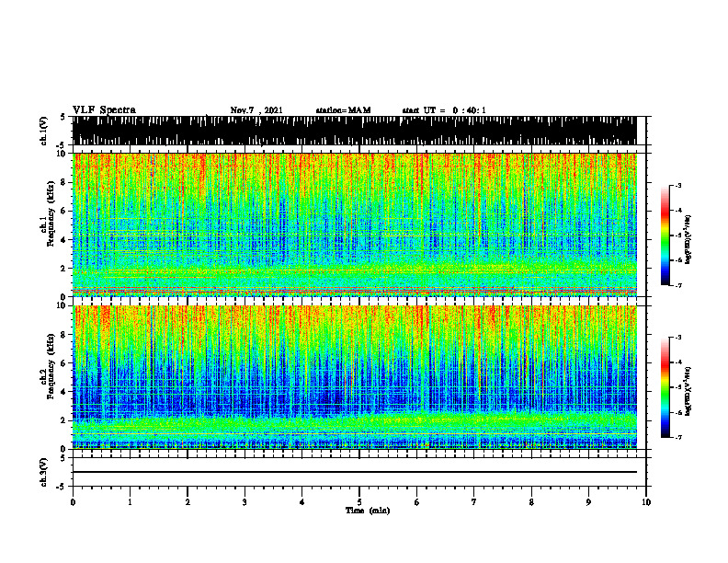Click the "station=MAM" header label
This screenshot has height=563, width=728.
point(343,110)
